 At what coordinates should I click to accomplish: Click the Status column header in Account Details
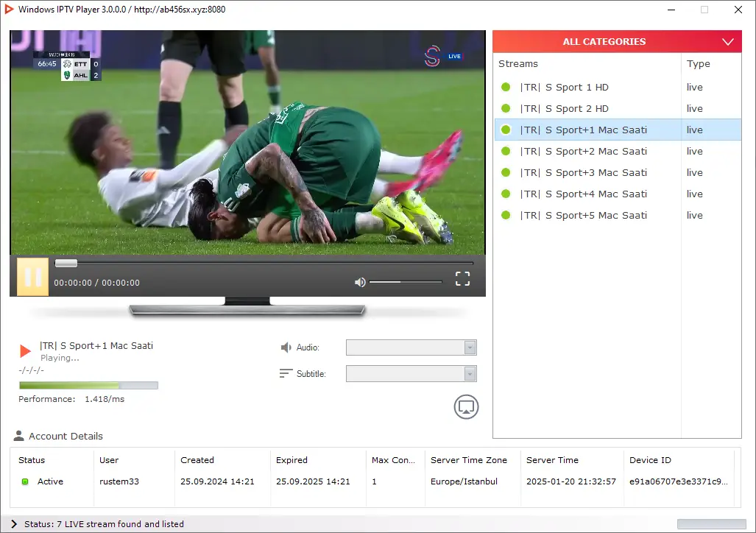[x=32, y=460]
